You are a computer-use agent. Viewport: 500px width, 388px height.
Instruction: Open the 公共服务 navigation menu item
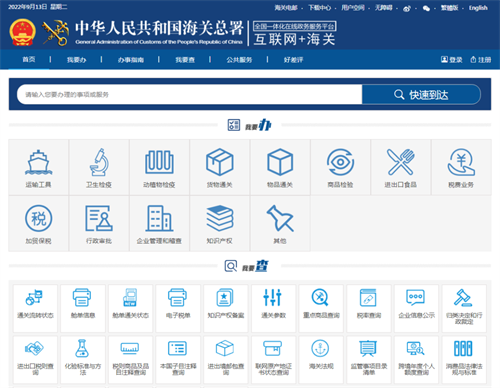point(239,60)
